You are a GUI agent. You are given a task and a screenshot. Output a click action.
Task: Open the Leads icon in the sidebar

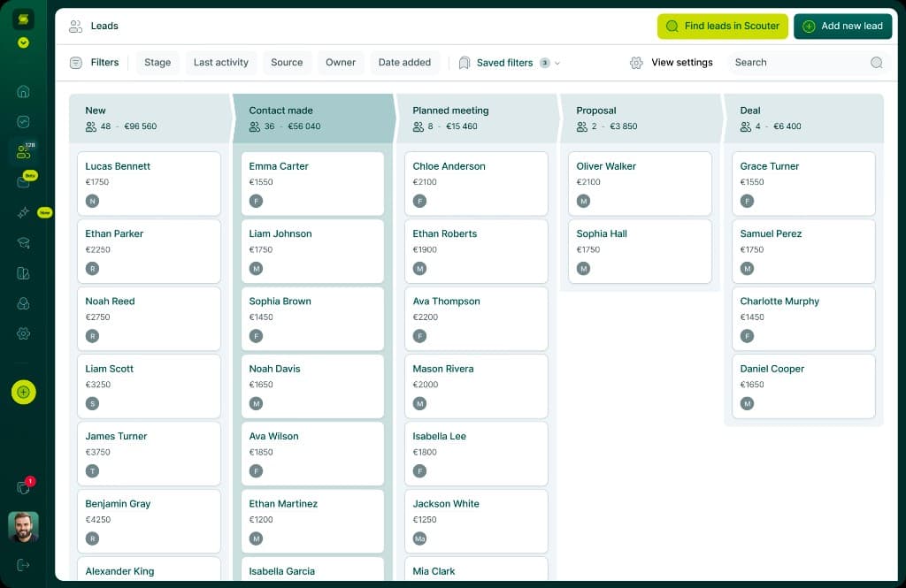[x=23, y=152]
